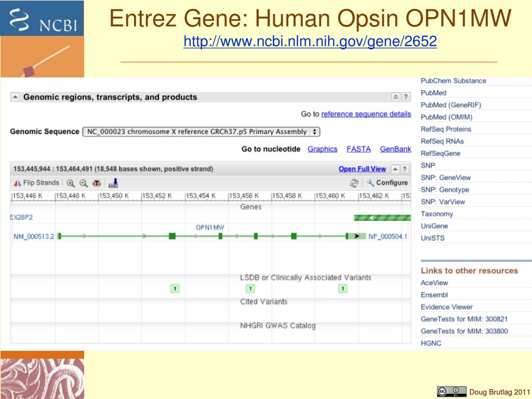The image size is (532, 399).
Task: Click Open Full View
Action: [362, 169]
